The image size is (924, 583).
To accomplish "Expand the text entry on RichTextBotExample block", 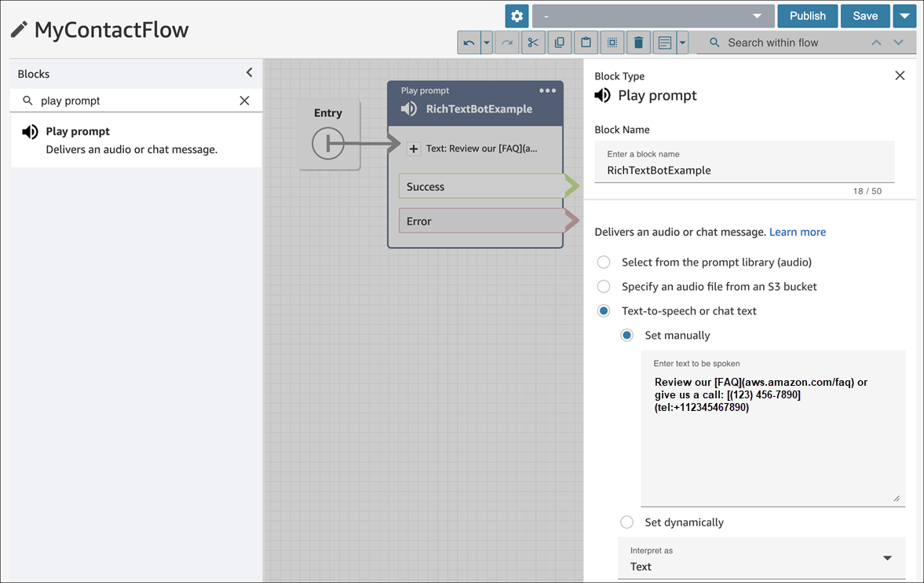I will click(414, 148).
